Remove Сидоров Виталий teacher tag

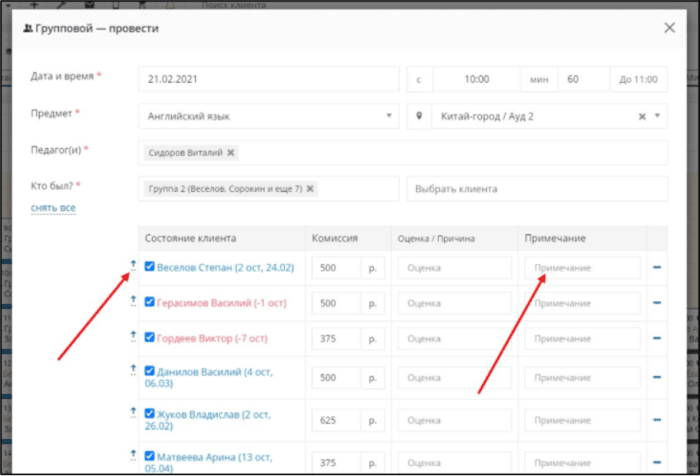coord(231,153)
